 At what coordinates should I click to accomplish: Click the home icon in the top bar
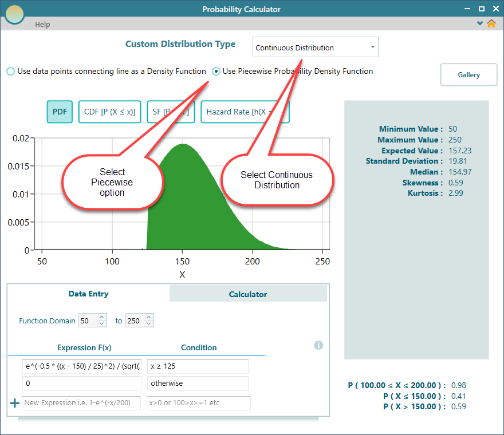pos(491,25)
